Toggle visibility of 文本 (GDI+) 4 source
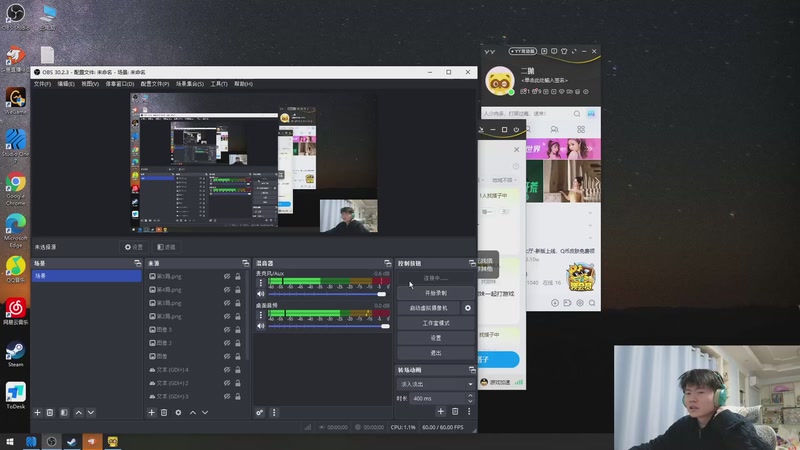800x450 pixels. 227,369
